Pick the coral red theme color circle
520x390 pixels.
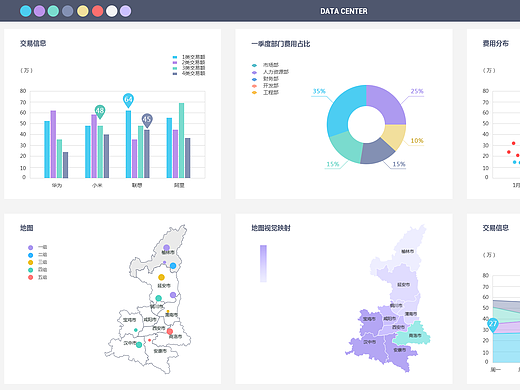tap(97, 11)
